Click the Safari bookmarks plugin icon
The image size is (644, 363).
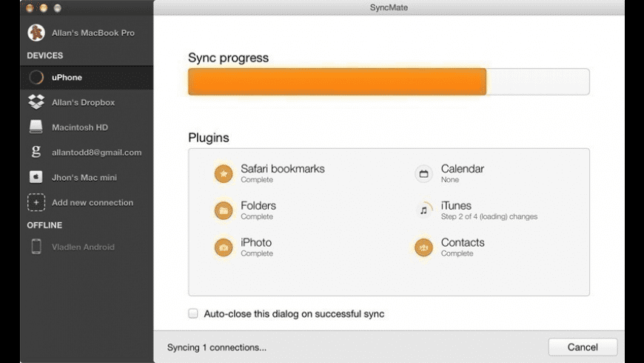(223, 174)
